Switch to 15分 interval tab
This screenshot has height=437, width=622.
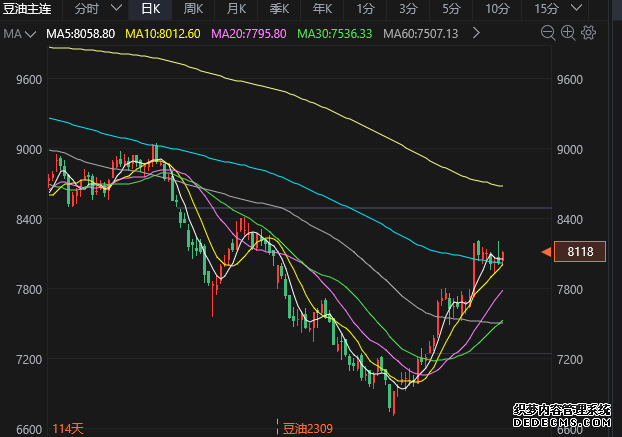(546, 8)
